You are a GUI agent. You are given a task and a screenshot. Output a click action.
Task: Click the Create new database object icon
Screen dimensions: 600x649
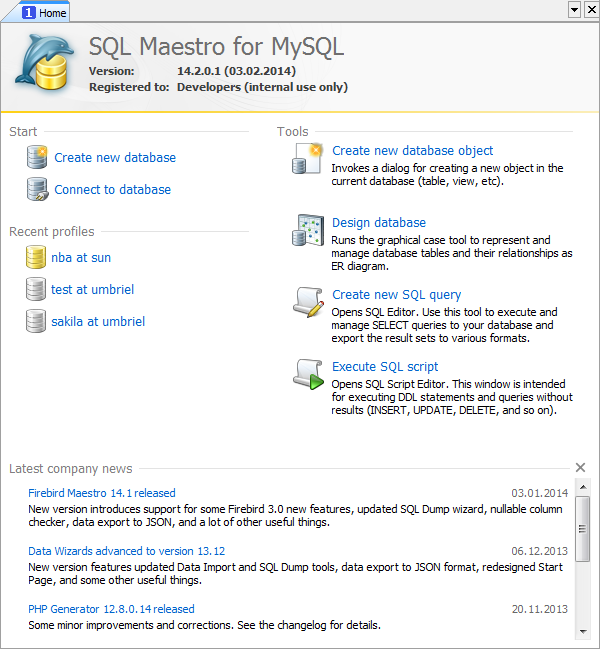coord(307,159)
